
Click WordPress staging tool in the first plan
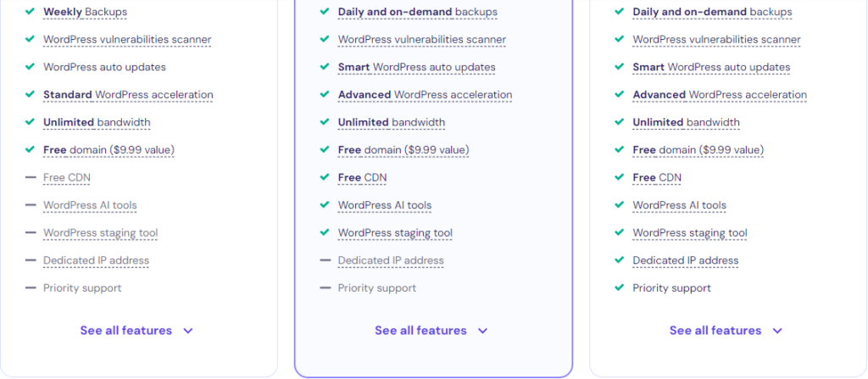[x=100, y=232]
